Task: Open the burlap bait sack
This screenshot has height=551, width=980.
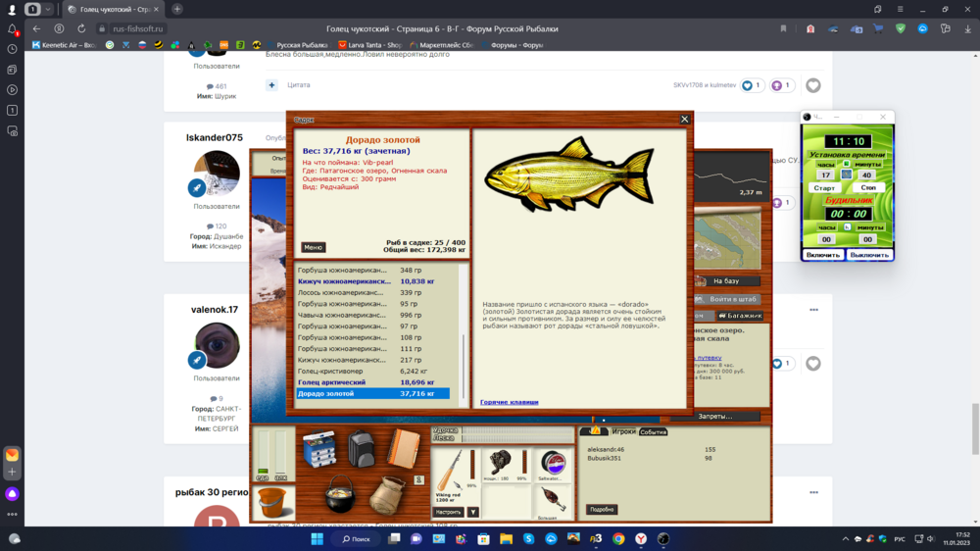Action: coord(384,497)
